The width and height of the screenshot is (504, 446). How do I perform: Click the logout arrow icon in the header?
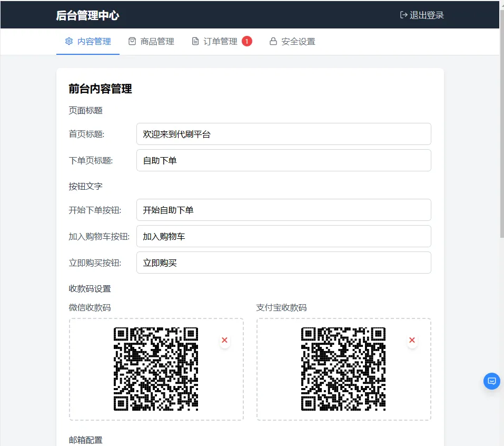click(x=402, y=15)
